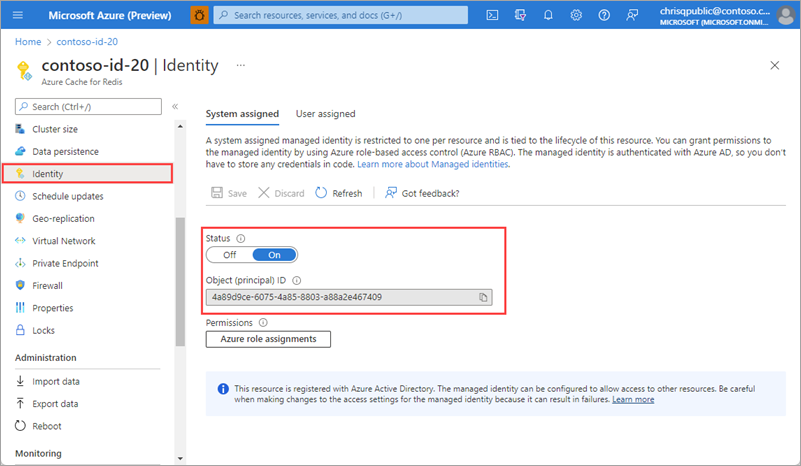Screen dimensions: 801x466
Task: Open portal settings gear
Action: 576,15
